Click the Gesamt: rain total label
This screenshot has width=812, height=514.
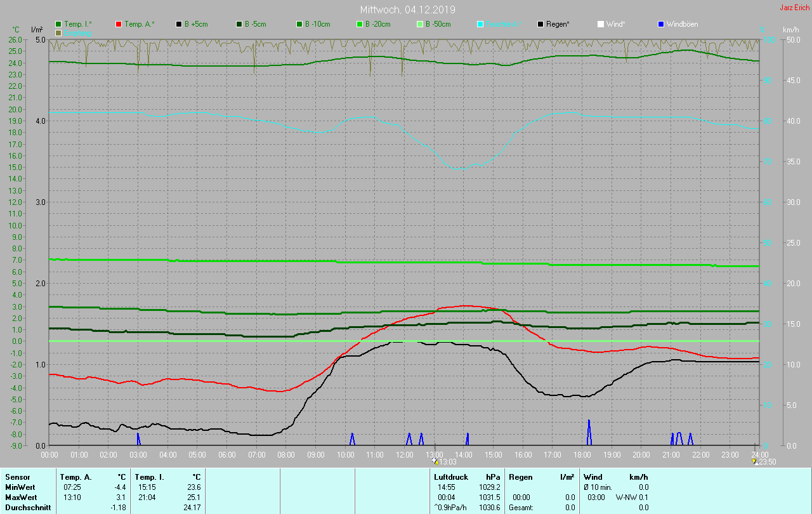pos(521,508)
